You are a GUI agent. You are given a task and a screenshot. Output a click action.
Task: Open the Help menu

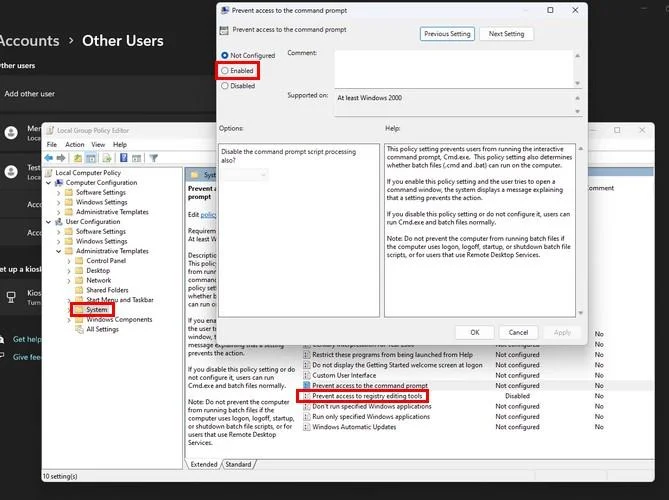pyautogui.click(x=120, y=145)
